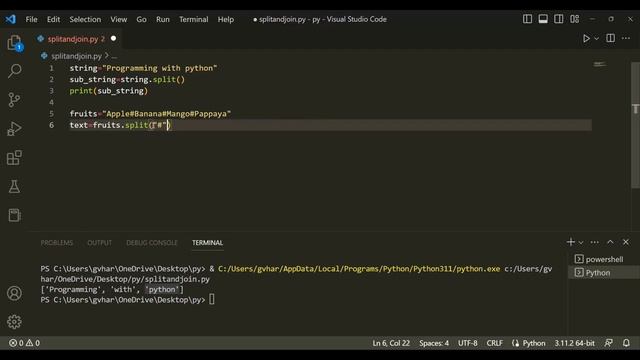Viewport: 640px width, 360px height.
Task: Click Ln 6, Col 22 in status bar
Action: (391, 343)
